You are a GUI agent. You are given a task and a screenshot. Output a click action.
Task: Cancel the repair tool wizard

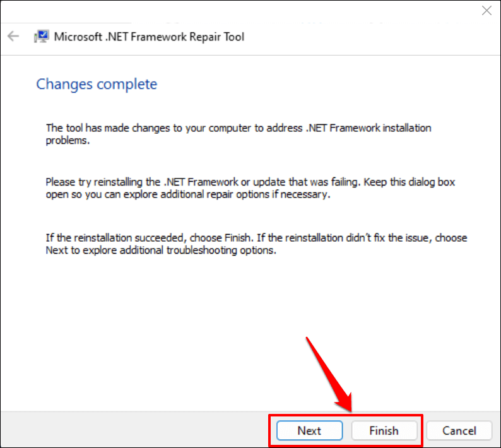pyautogui.click(x=459, y=431)
